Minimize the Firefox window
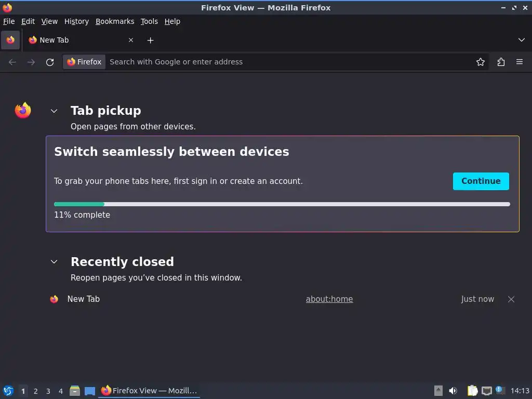 click(x=503, y=7)
